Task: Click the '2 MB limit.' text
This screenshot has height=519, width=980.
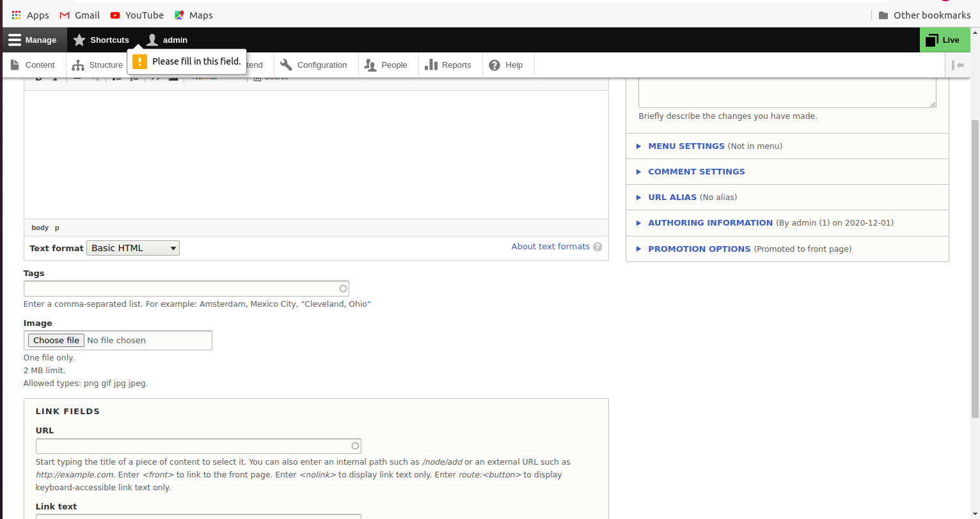Action: pos(44,370)
